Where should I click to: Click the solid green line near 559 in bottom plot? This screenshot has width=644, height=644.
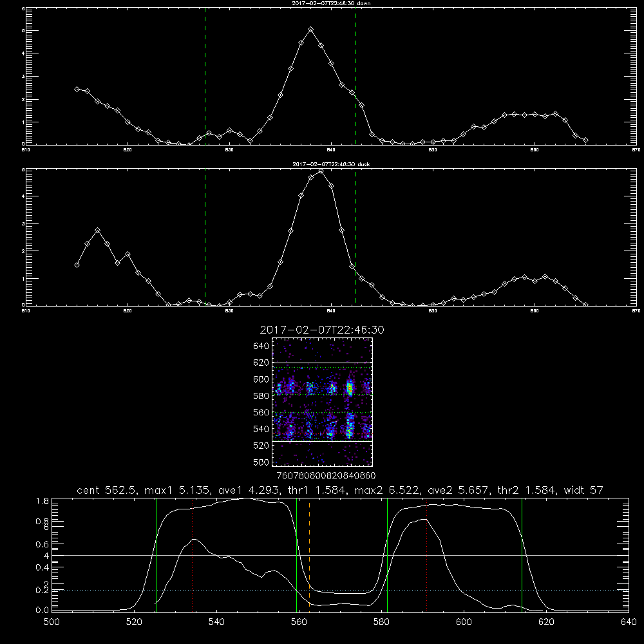point(296,554)
